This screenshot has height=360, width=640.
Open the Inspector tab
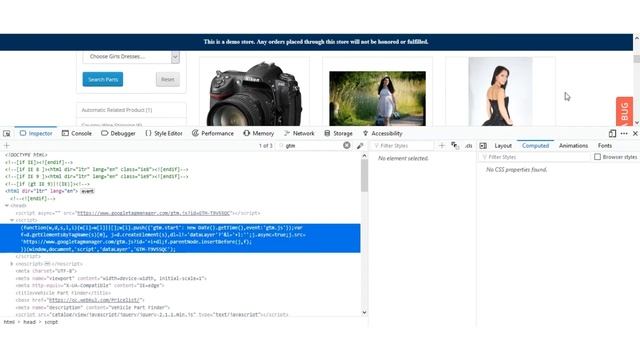pos(36,133)
